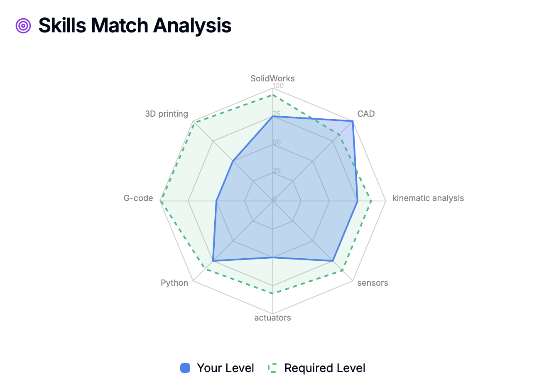Click the blue Python data point vertex
The height and width of the screenshot is (392, 544).
(213, 261)
